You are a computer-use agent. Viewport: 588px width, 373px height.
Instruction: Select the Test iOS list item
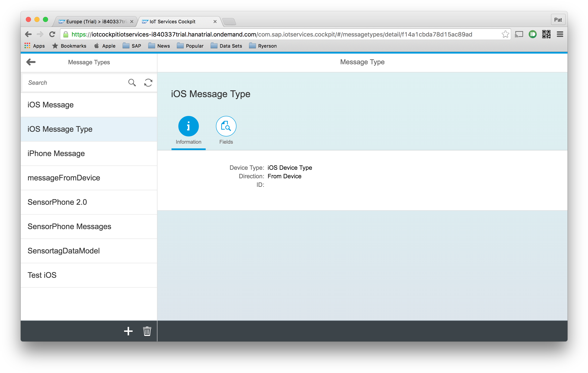[x=89, y=275]
